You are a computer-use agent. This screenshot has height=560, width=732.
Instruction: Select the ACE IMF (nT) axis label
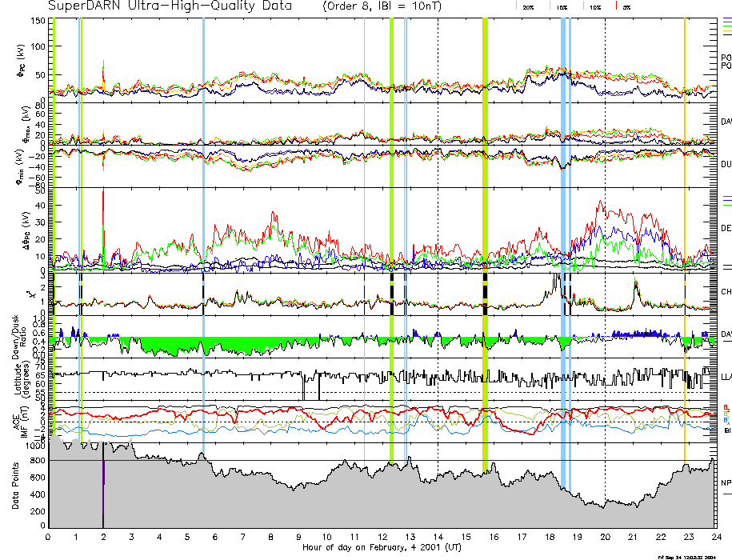16,420
